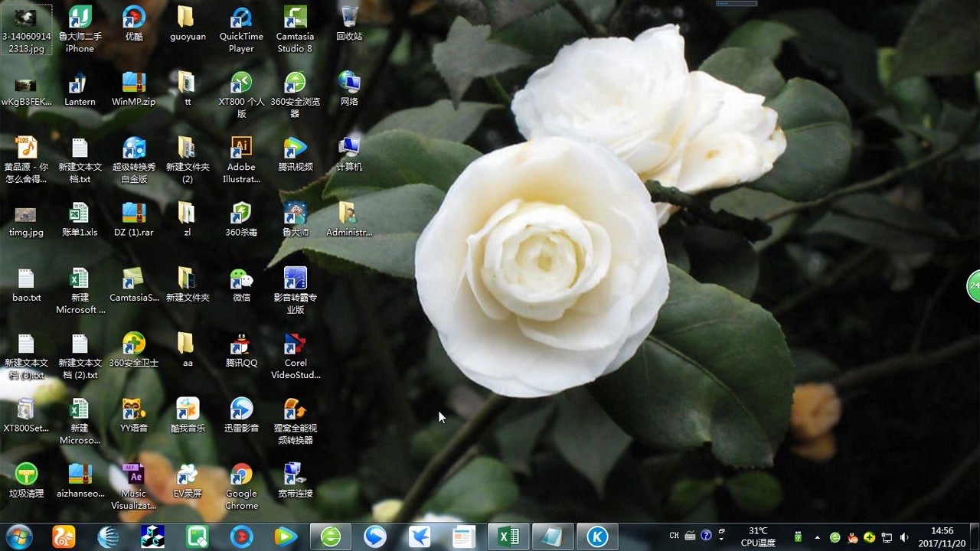Launch YY语音 shortcut

134,416
